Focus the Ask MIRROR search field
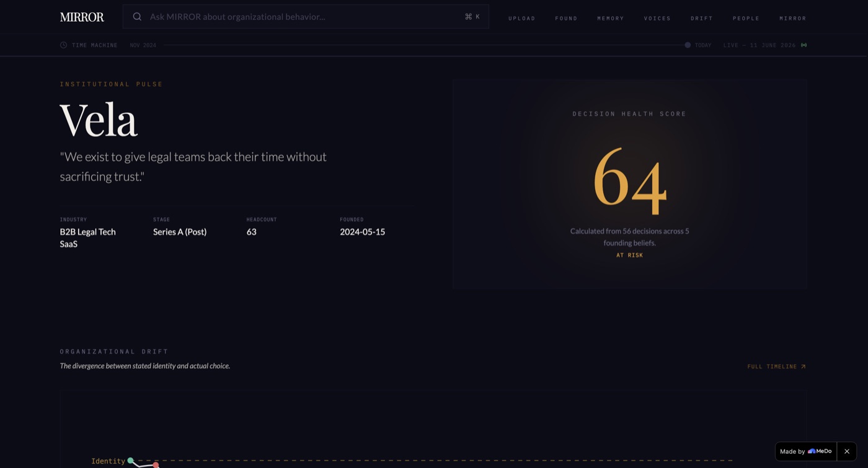Screen dimensions: 868x468 pos(306,17)
